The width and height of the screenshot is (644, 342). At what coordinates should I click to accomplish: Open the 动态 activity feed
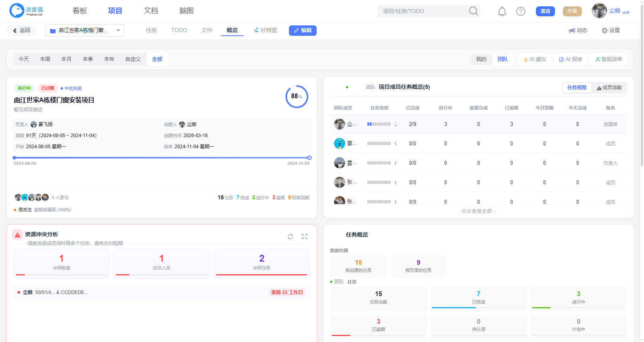[578, 31]
